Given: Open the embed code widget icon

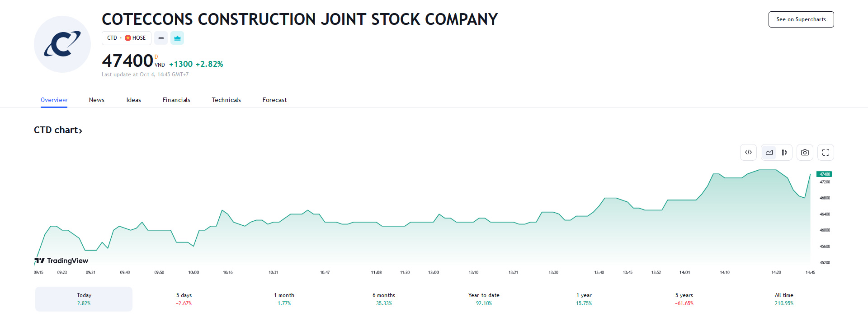Looking at the screenshot, I should pos(748,153).
